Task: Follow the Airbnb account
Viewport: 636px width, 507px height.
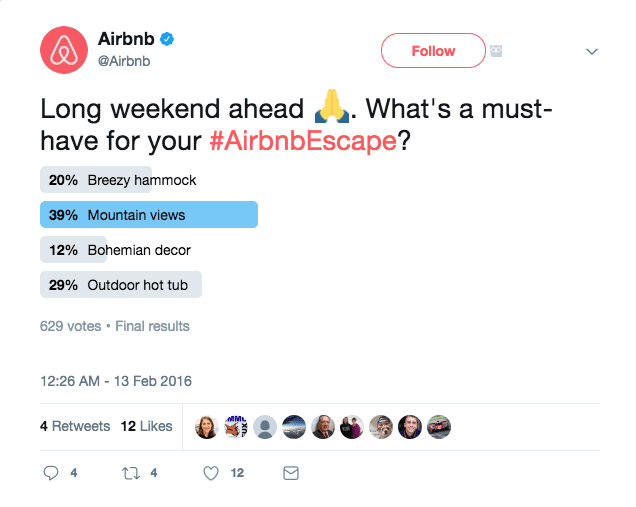Action: point(433,51)
